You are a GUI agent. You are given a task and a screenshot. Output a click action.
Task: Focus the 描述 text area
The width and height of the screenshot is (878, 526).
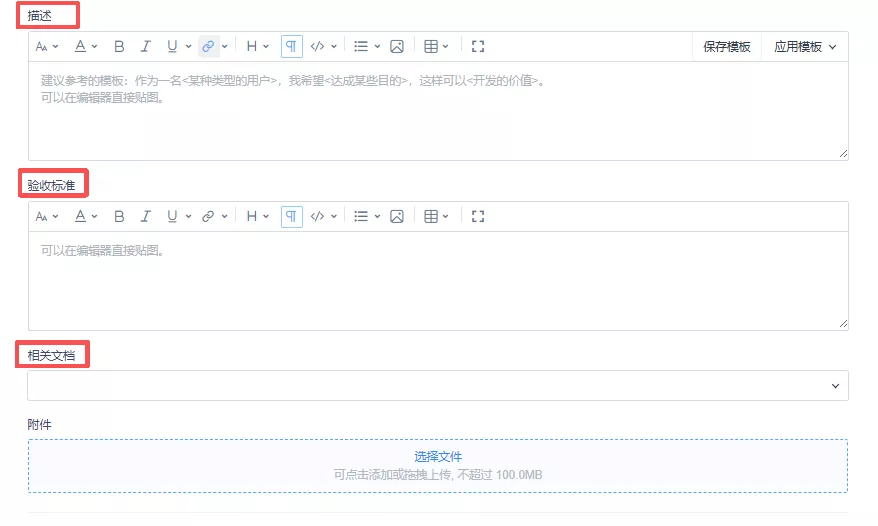click(x=438, y=111)
